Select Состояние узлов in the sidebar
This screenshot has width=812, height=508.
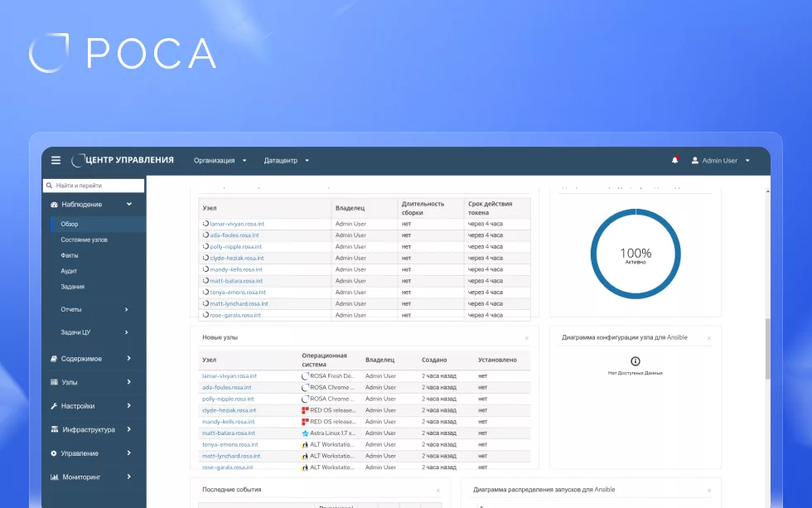(x=84, y=239)
